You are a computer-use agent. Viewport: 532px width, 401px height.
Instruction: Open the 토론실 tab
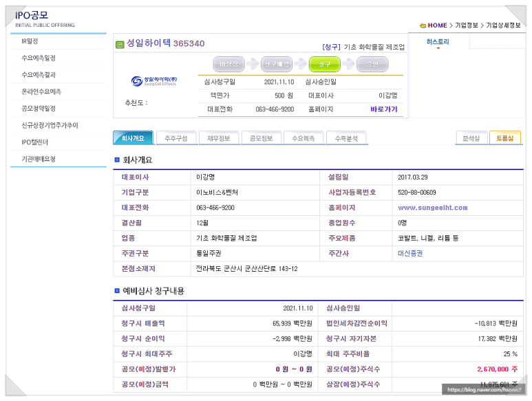pyautogui.click(x=505, y=138)
